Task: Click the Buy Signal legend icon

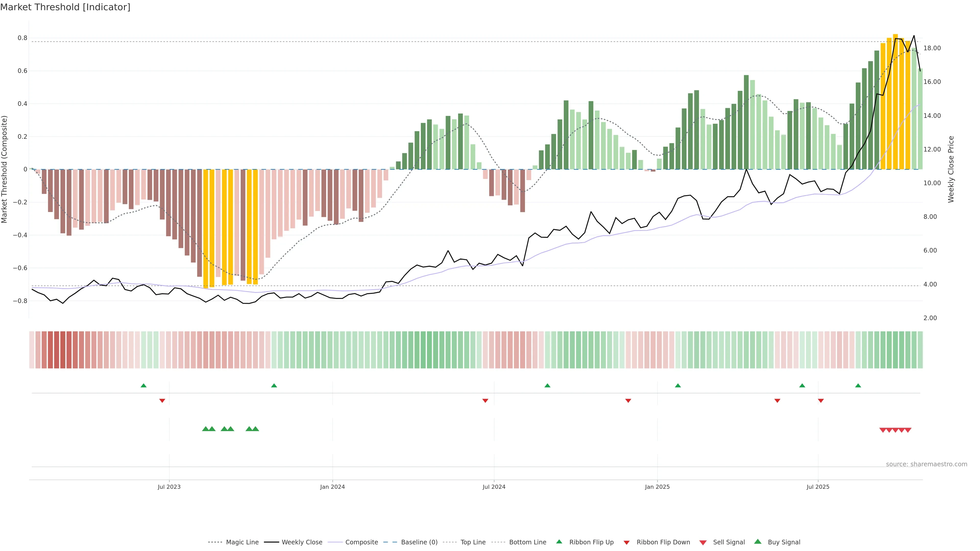Action: 758,542
